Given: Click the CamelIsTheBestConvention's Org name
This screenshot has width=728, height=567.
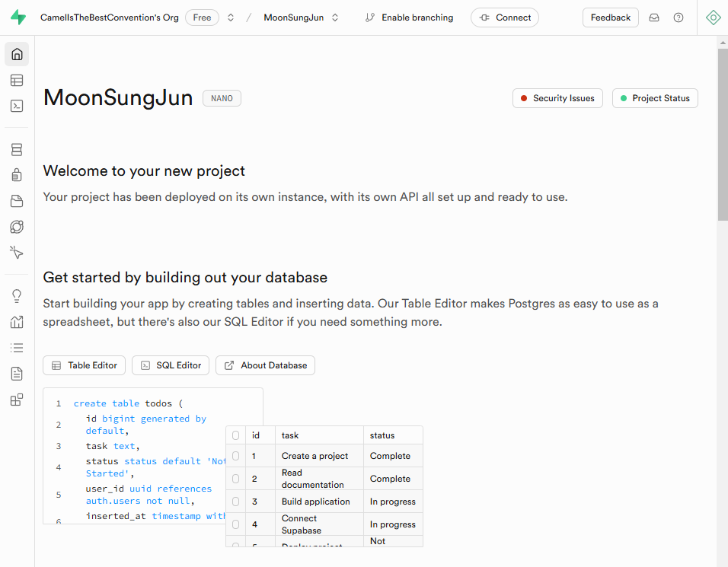Looking at the screenshot, I should pyautogui.click(x=109, y=18).
